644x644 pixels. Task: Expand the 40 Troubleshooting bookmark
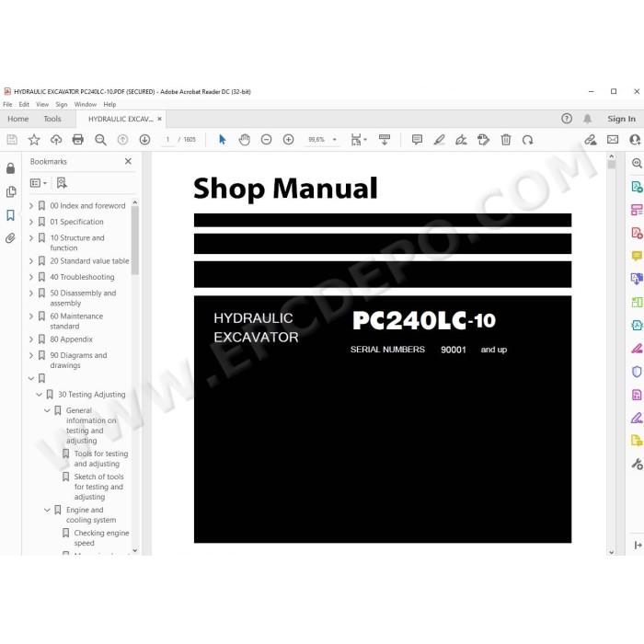tap(31, 277)
